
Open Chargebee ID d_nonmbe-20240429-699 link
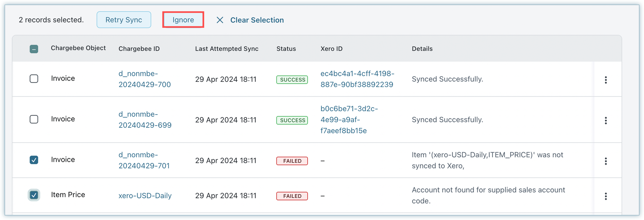(145, 119)
